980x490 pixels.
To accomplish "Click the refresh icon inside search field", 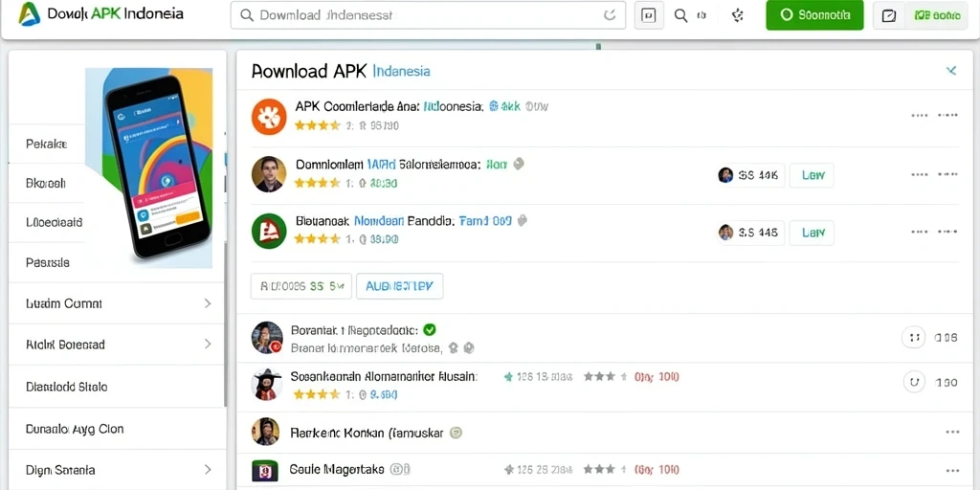I will coord(610,15).
